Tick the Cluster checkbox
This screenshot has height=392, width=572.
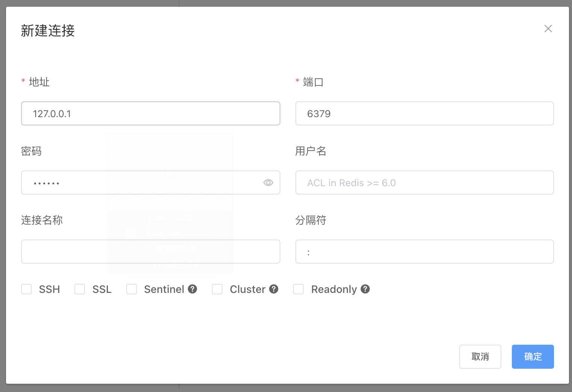tap(217, 289)
